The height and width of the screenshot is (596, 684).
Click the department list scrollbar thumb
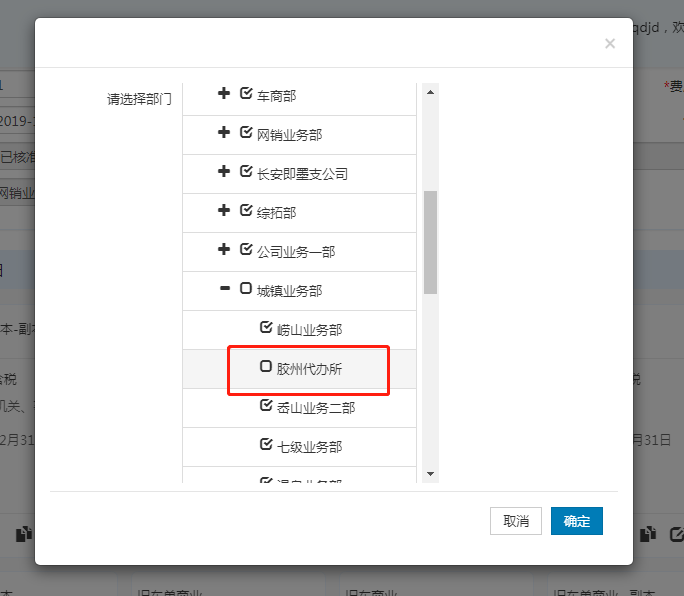click(x=431, y=242)
